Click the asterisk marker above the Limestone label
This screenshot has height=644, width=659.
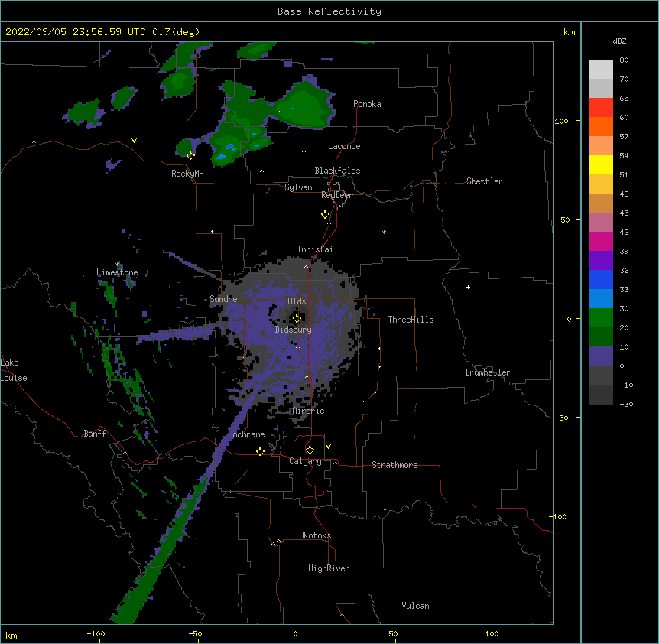coord(118,265)
